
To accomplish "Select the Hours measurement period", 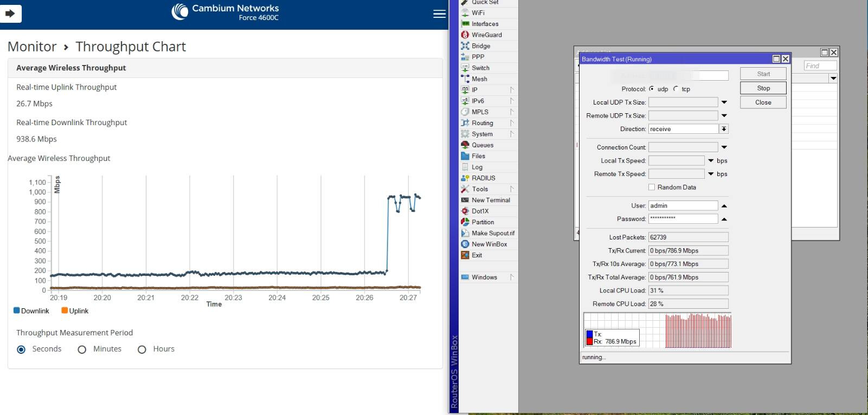I will [x=142, y=349].
